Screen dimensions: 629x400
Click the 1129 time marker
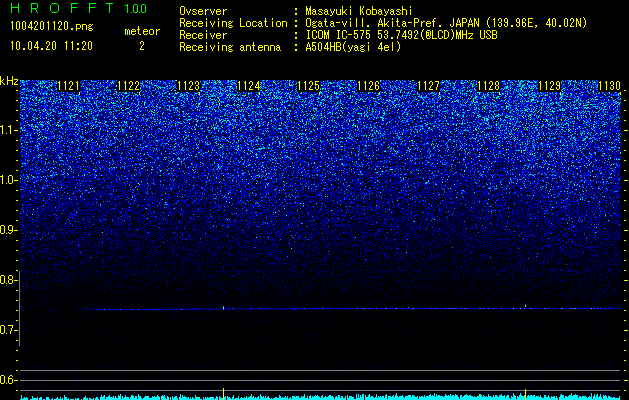tap(549, 86)
